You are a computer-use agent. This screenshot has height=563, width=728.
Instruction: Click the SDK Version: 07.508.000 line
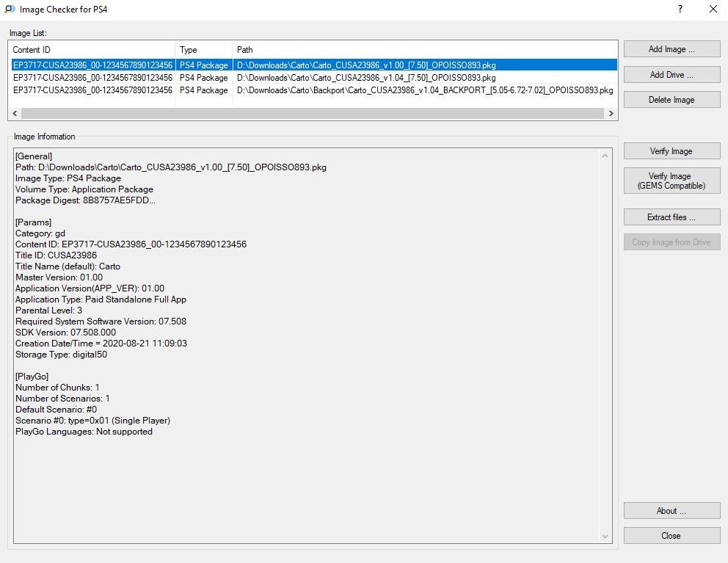[x=65, y=332]
